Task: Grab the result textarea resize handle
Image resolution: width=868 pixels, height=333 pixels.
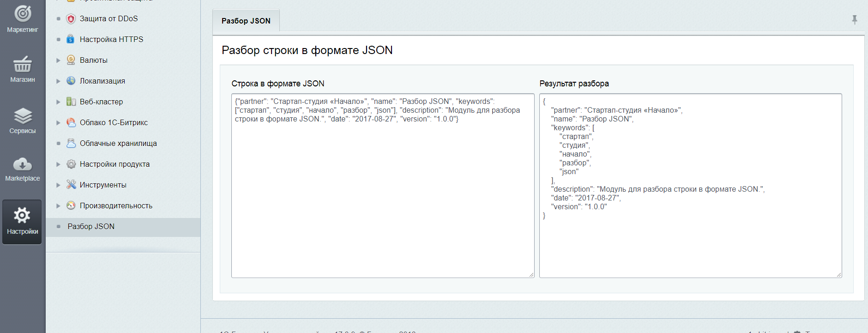Action: (839, 275)
